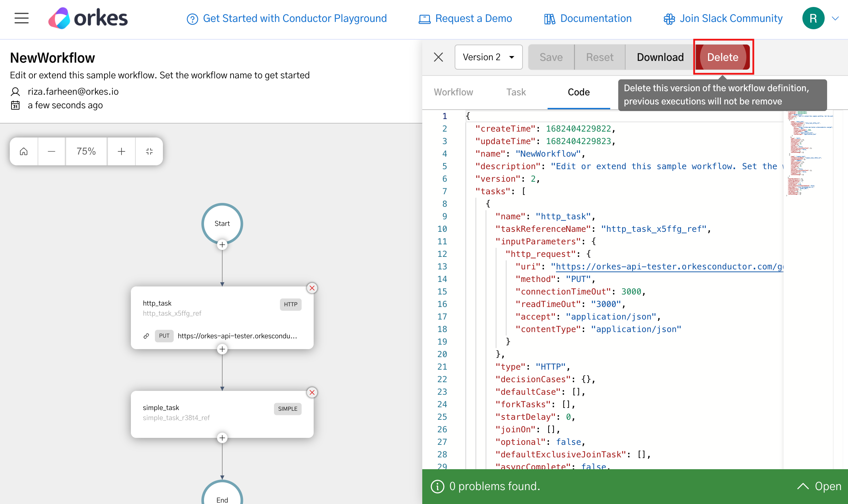Viewport: 848px width, 504px height.
Task: Fit the workflow diagram to screen
Action: click(x=149, y=151)
